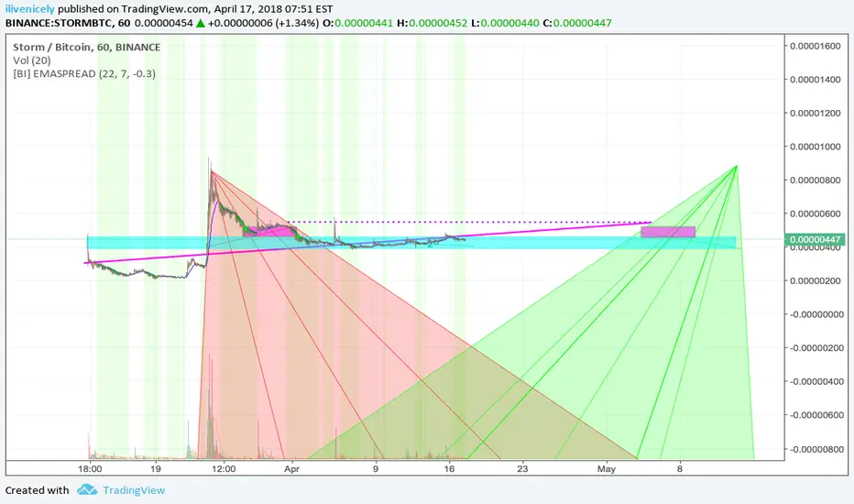This screenshot has width=854, height=504.
Task: Click the Vol (20) indicator label
Action: pos(31,60)
